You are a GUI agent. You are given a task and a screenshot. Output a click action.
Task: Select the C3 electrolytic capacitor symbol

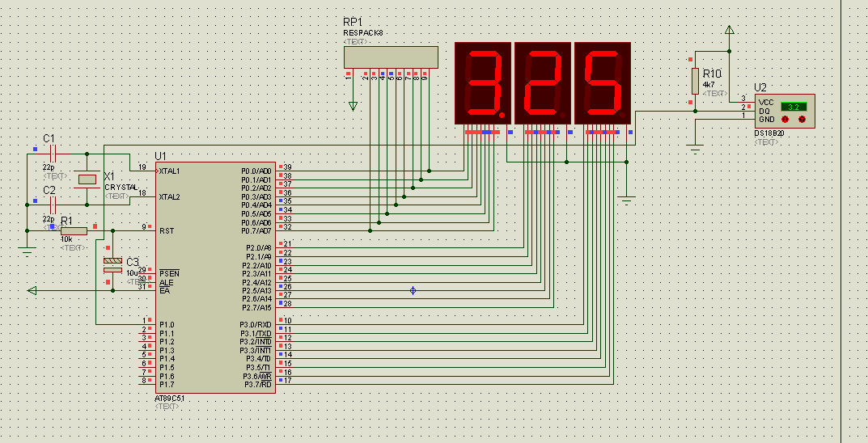(113, 265)
